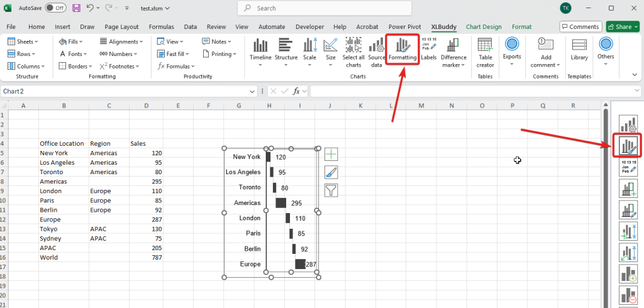Viewport: 644px width, 308px height.
Task: Click the Structure chart icon
Action: pyautogui.click(x=286, y=50)
